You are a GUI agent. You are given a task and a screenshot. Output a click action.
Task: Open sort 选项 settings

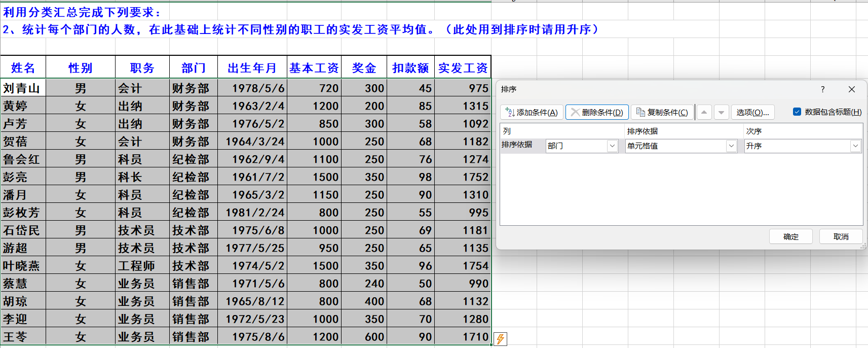pyautogui.click(x=752, y=112)
